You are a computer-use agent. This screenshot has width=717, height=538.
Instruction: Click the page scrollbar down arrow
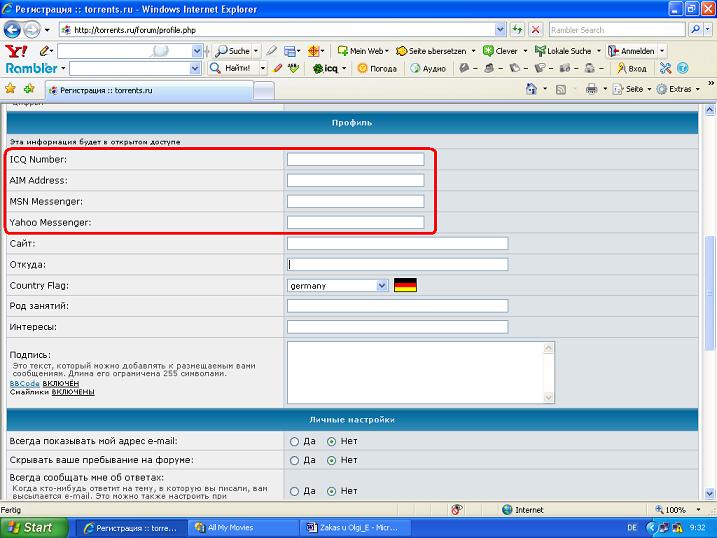(x=709, y=493)
